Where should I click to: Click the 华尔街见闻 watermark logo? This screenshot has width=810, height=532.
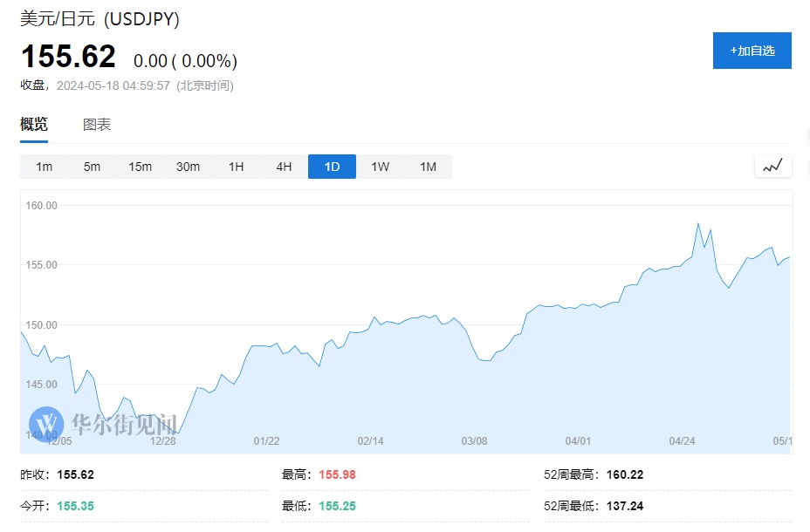tap(103, 423)
